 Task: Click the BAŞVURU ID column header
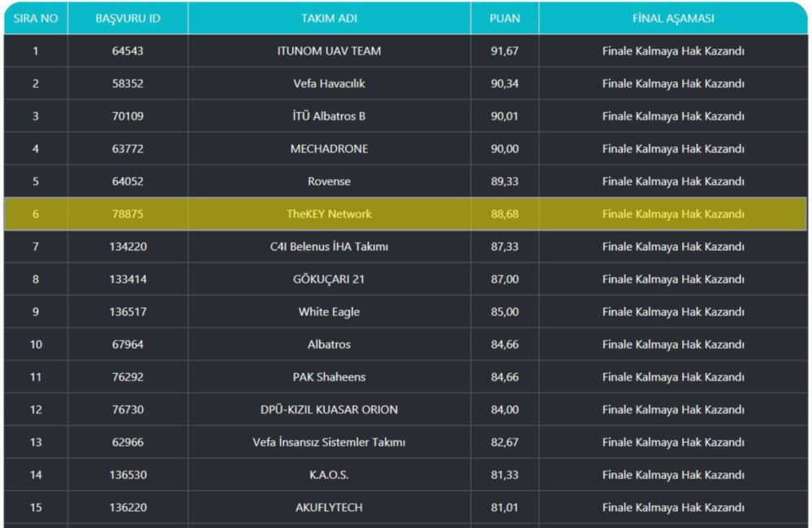point(127,18)
